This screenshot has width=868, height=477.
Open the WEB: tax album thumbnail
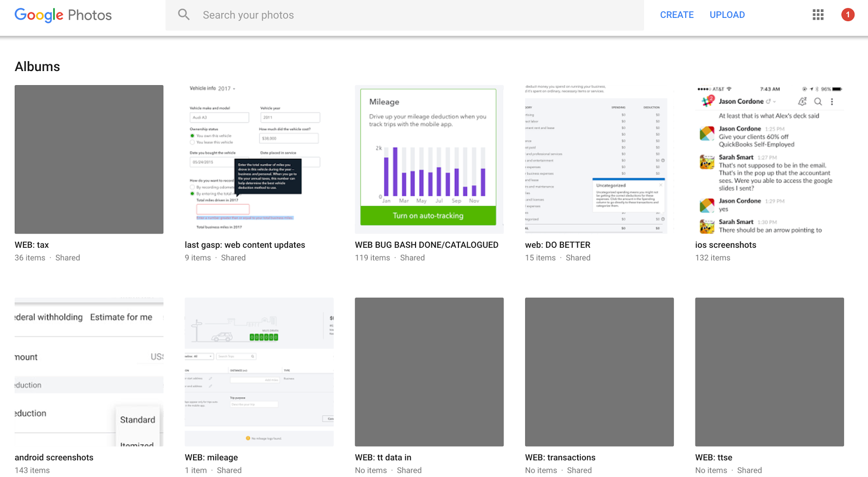pyautogui.click(x=89, y=159)
